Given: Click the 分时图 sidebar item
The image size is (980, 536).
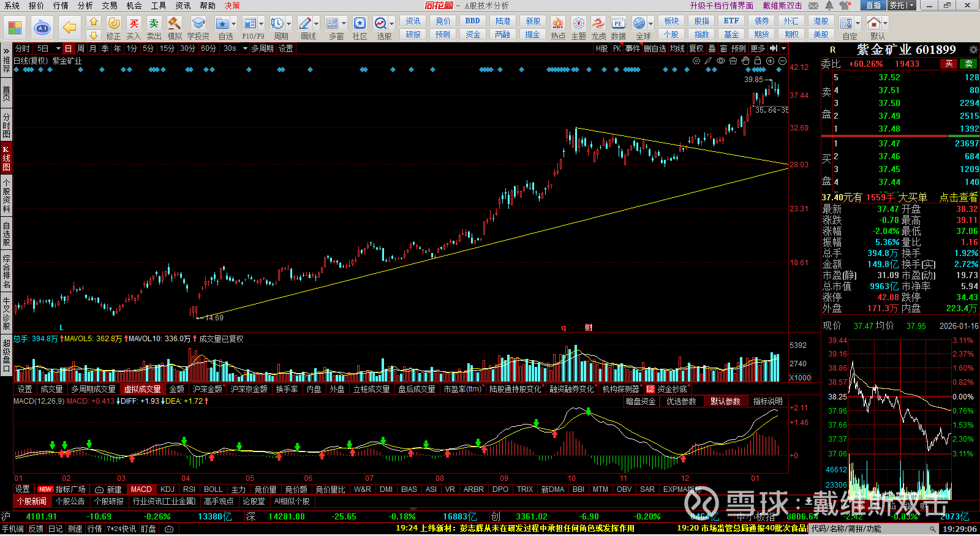Looking at the screenshot, I should [6, 125].
